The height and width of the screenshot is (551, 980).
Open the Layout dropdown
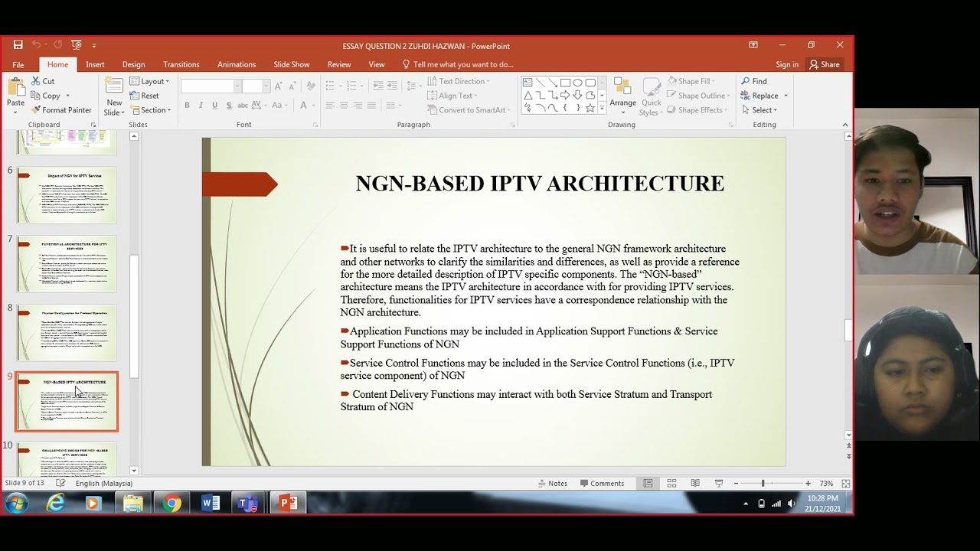[x=149, y=81]
